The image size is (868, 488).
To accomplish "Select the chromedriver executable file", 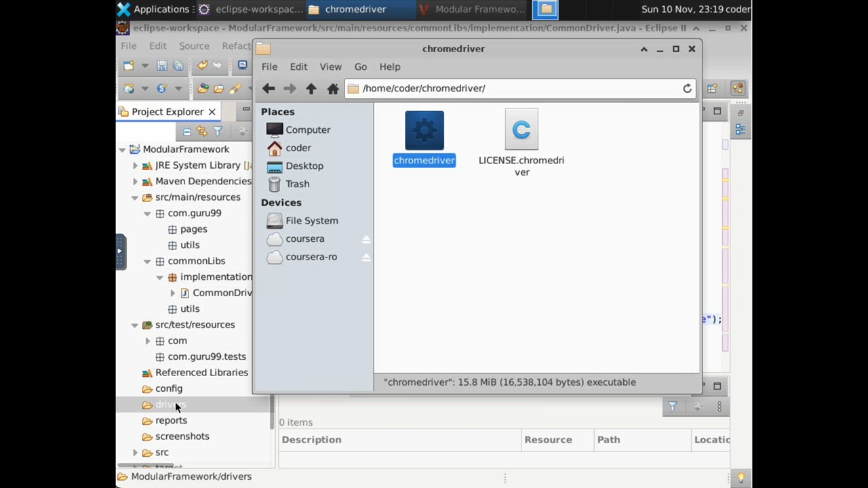I will pos(425,139).
